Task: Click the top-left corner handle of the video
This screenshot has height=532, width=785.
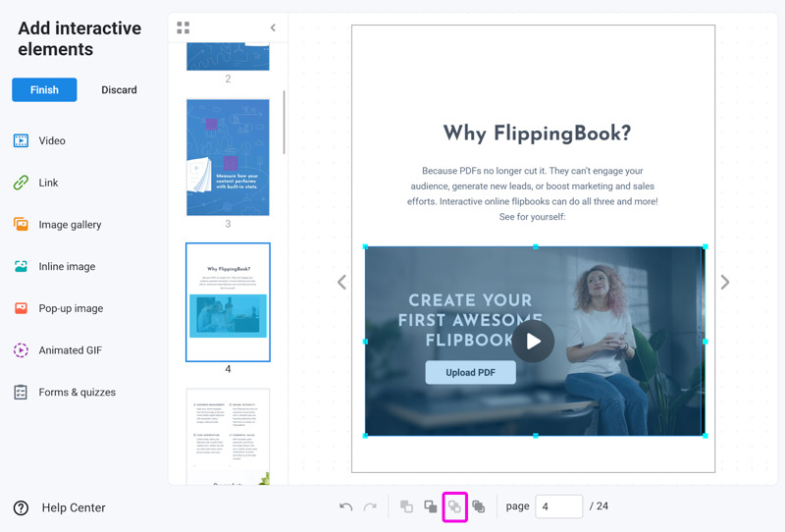Action: pos(365,246)
